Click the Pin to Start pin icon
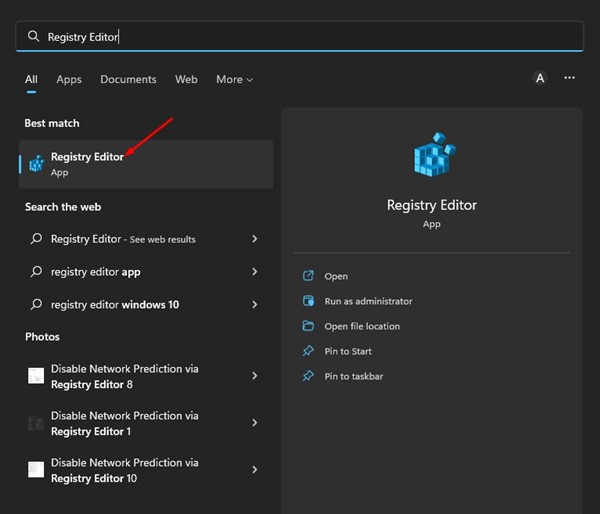This screenshot has width=600, height=514. tap(308, 351)
